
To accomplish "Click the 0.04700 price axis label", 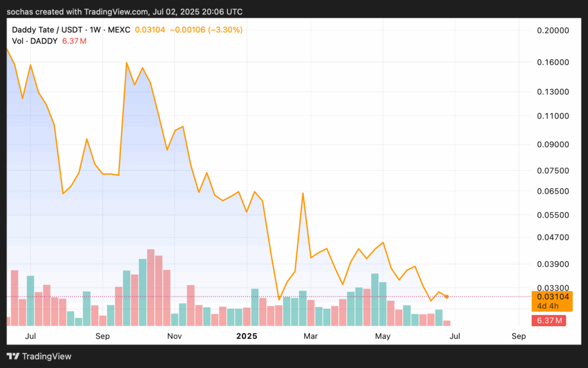I will [x=553, y=237].
